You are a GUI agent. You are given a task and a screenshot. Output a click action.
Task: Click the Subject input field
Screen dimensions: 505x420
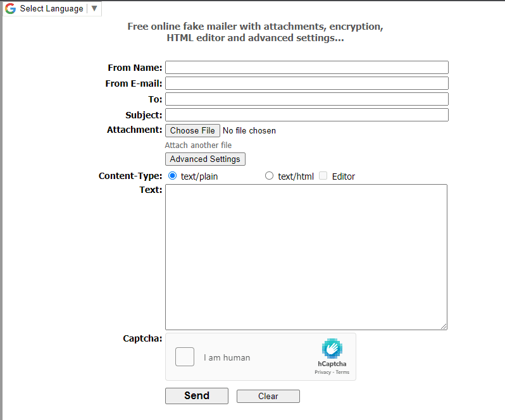[x=306, y=115]
